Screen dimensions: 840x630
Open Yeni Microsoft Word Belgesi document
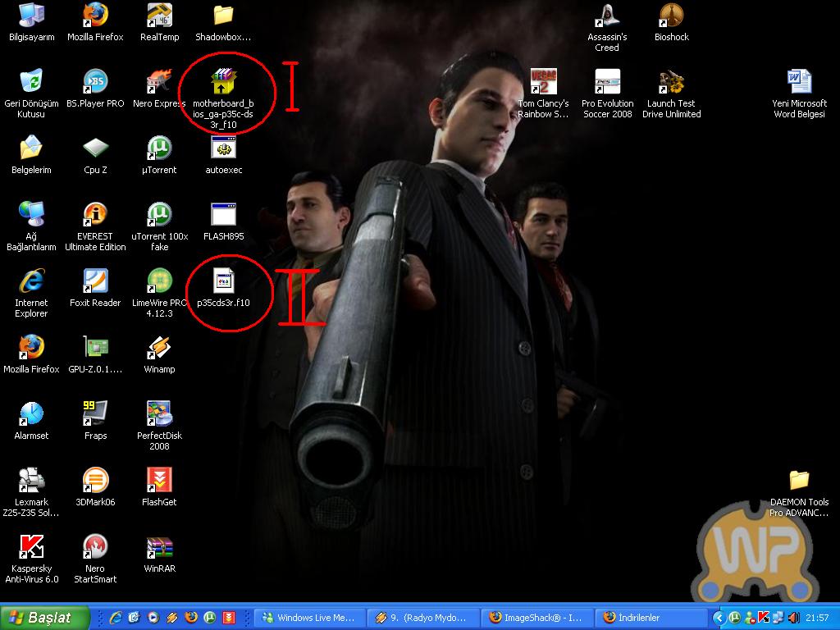pyautogui.click(x=799, y=94)
